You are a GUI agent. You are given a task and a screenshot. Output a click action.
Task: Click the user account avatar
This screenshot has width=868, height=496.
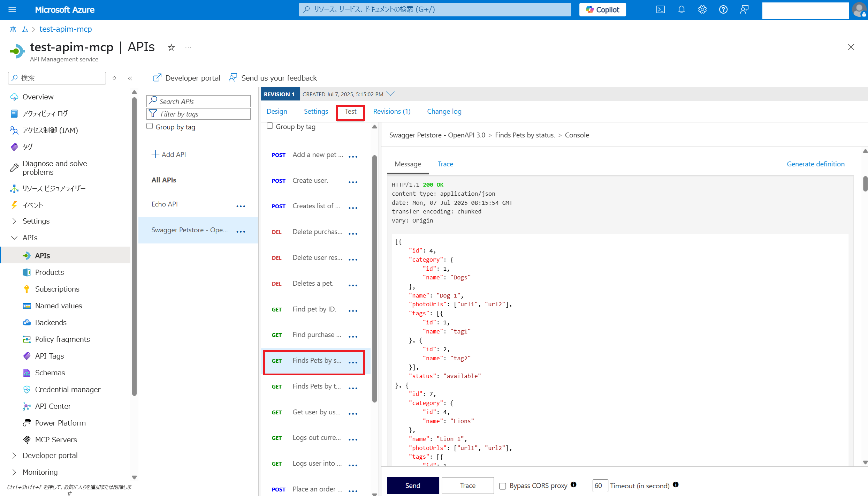click(859, 9)
